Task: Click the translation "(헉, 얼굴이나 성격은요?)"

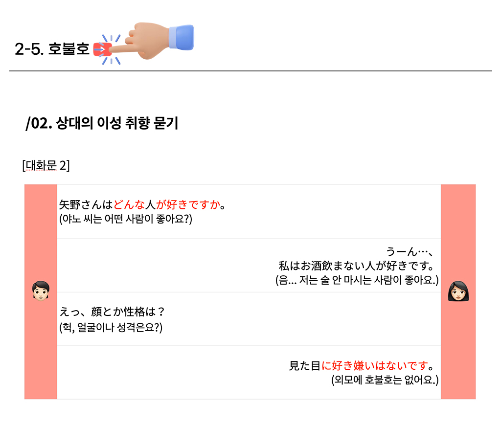Action: [111, 327]
